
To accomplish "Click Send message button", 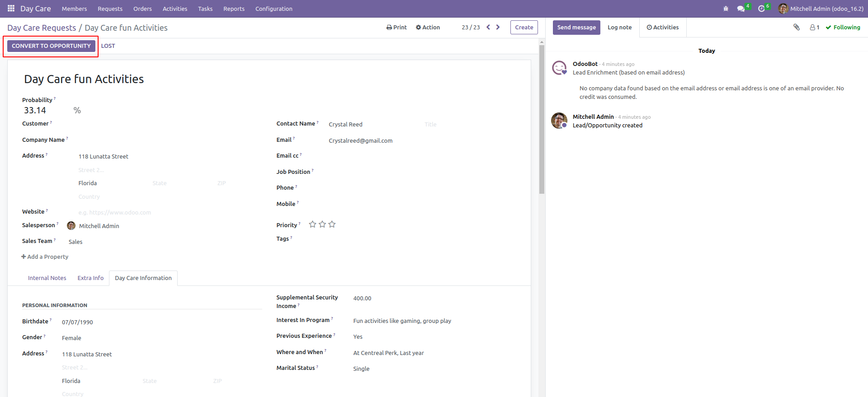I will point(576,27).
